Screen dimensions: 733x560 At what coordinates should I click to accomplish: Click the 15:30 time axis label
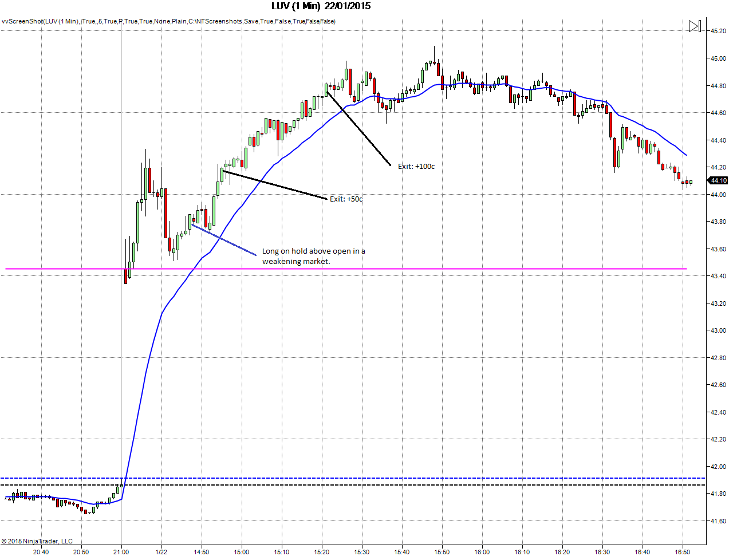point(361,552)
